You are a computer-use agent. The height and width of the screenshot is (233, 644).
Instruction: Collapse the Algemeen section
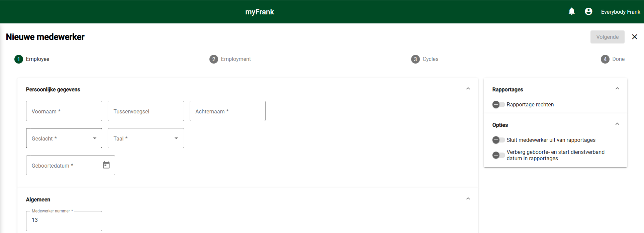[x=468, y=199]
